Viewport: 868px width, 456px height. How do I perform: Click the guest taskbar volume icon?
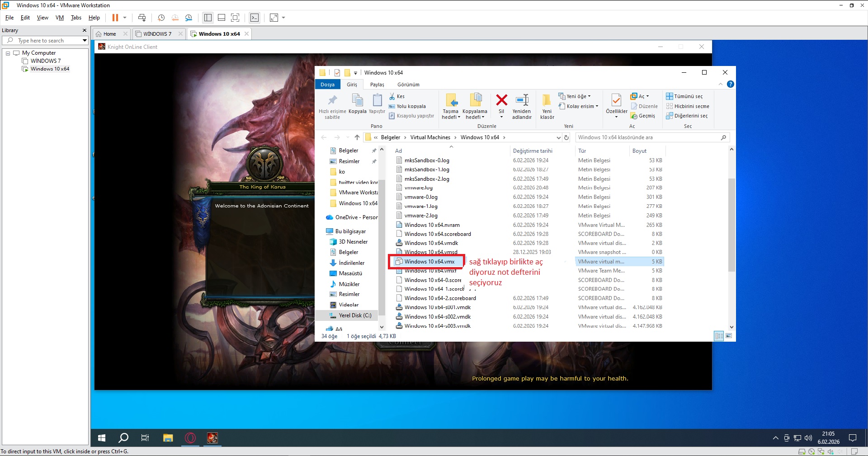tap(808, 438)
